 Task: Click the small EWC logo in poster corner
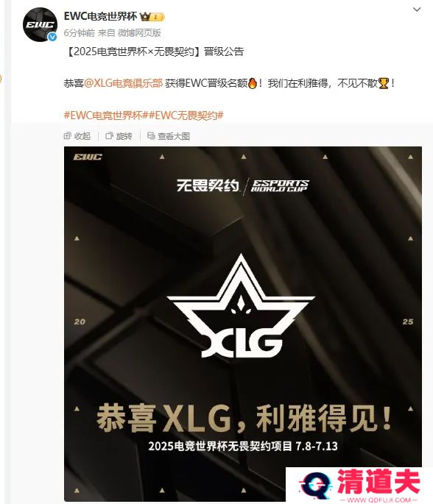click(x=88, y=157)
